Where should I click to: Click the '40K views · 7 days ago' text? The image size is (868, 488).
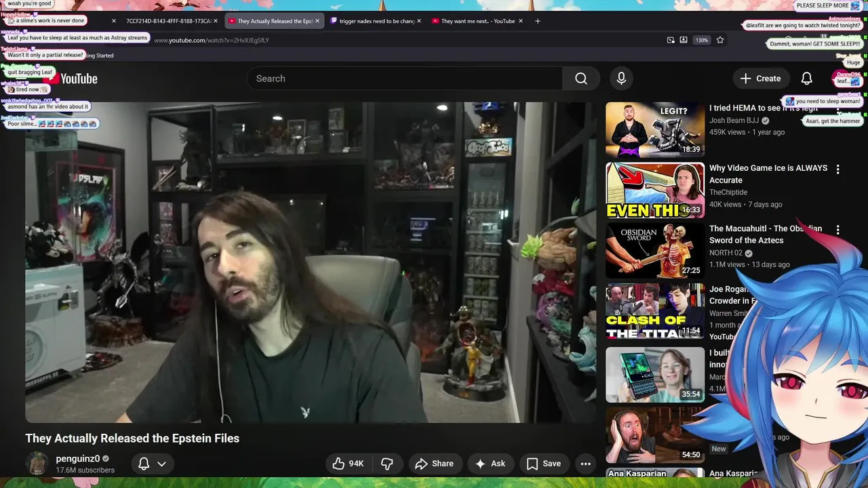[x=746, y=205]
